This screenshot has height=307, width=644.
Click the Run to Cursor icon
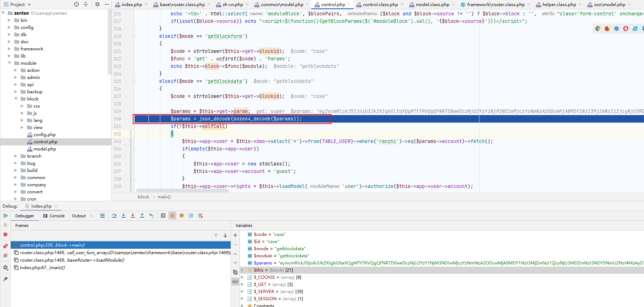click(x=151, y=216)
